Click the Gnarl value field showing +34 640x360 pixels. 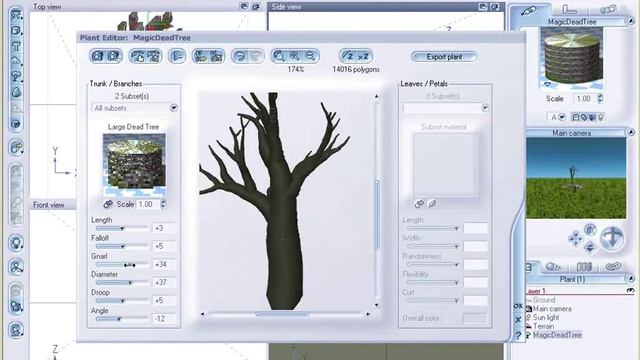click(x=164, y=264)
